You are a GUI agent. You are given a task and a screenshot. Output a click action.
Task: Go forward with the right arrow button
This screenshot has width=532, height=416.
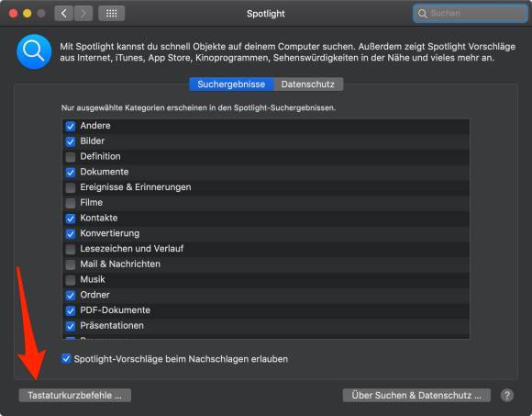pos(83,14)
